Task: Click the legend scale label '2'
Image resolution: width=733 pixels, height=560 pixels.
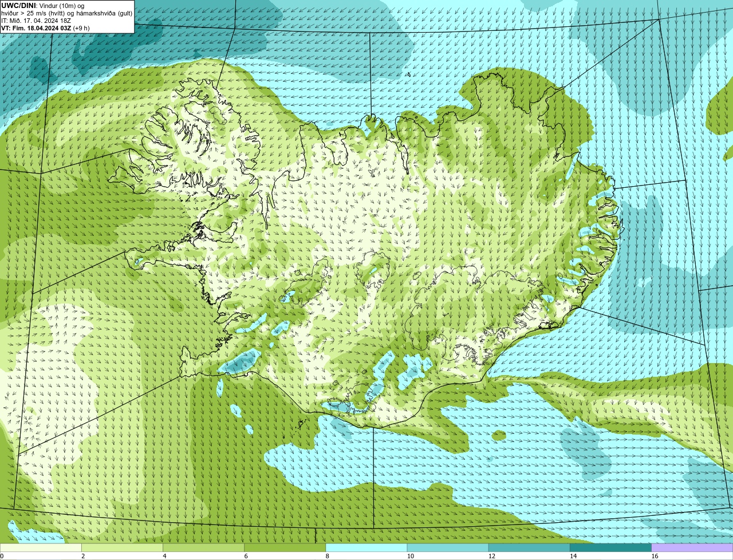Action: (83, 556)
